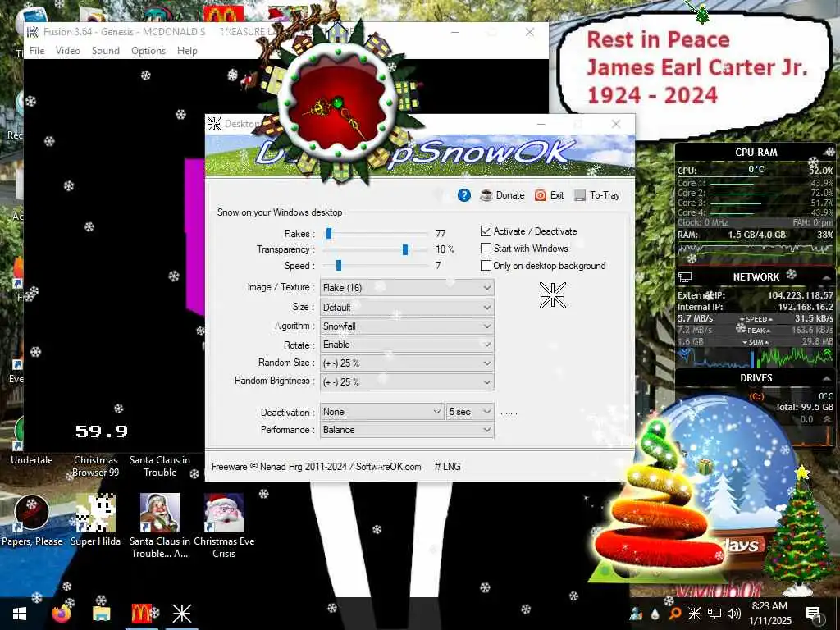Image resolution: width=840 pixels, height=630 pixels.
Task: Open the Random Brightness dropdown
Action: (x=407, y=382)
